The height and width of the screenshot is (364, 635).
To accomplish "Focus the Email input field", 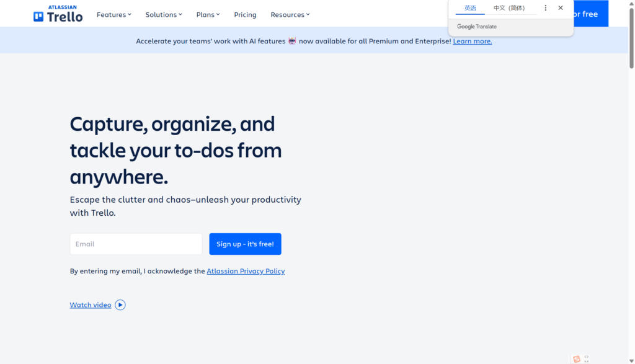I will pos(136,244).
